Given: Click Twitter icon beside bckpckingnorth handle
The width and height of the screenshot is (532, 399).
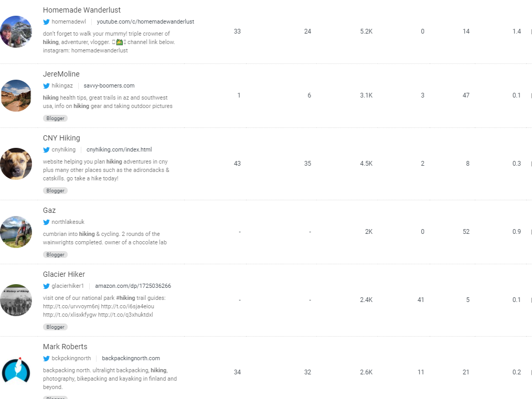Looking at the screenshot, I should point(47,358).
